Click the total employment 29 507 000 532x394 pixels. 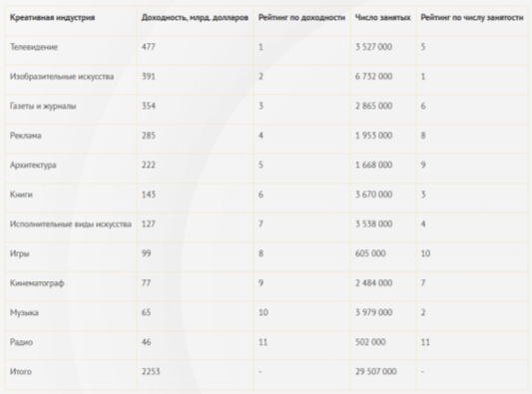click(x=376, y=372)
